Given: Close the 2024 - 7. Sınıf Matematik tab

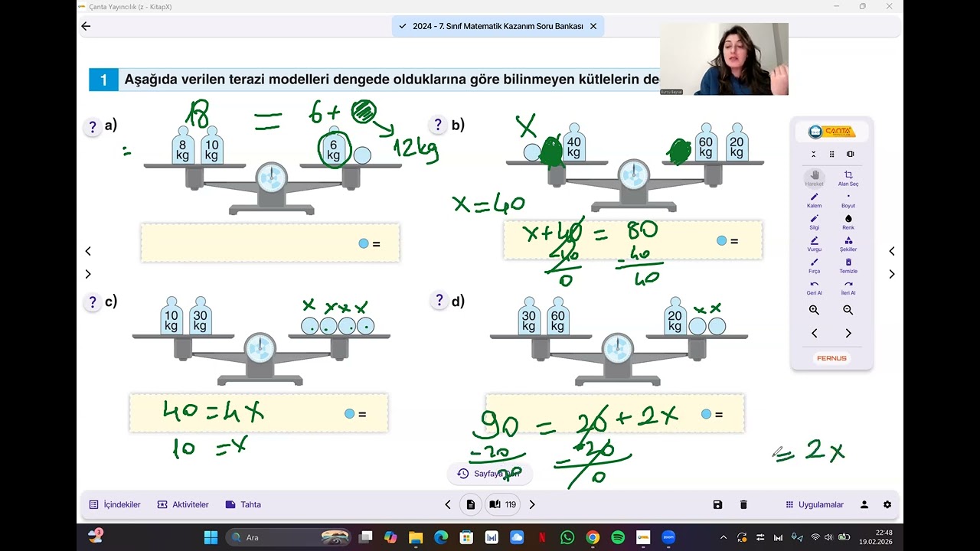Looking at the screenshot, I should point(593,26).
